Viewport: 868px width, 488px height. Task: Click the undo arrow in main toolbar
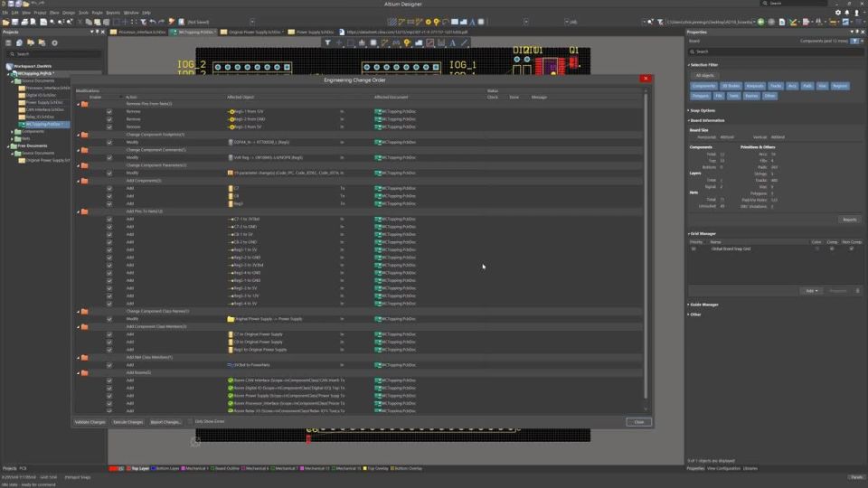click(x=153, y=22)
